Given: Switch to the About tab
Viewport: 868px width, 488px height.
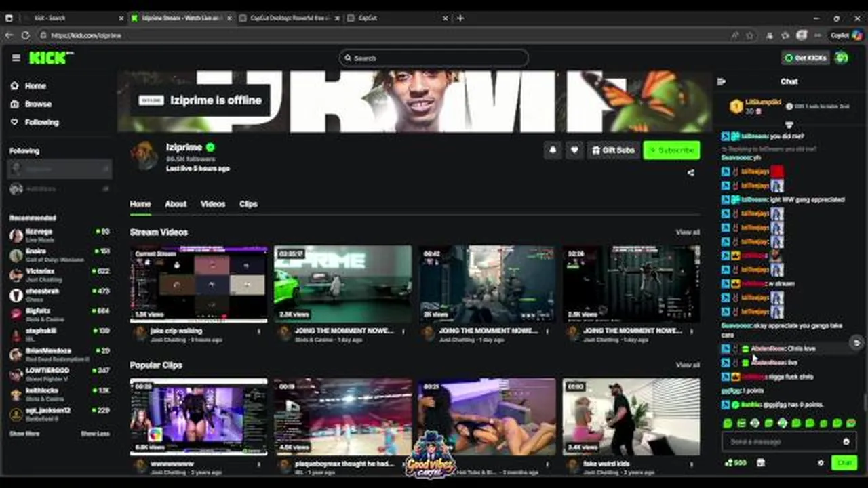Looking at the screenshot, I should point(176,204).
